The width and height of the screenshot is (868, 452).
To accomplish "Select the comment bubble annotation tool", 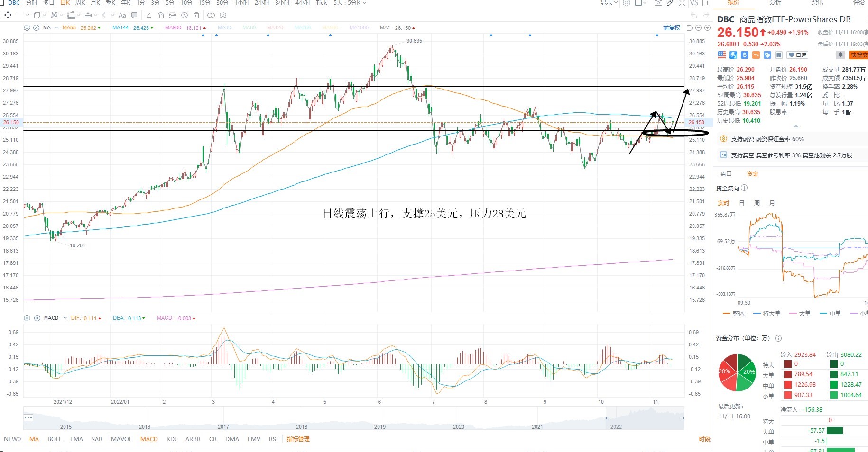I will (x=134, y=15).
